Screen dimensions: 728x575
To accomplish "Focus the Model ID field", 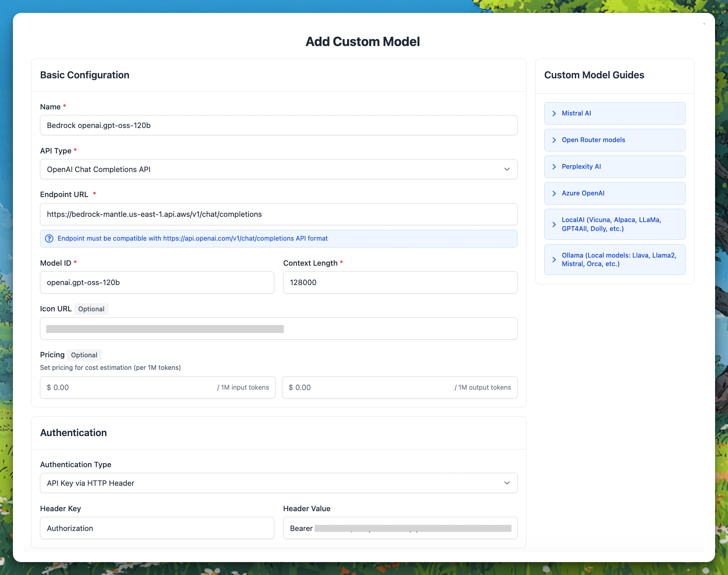I will 157,283.
